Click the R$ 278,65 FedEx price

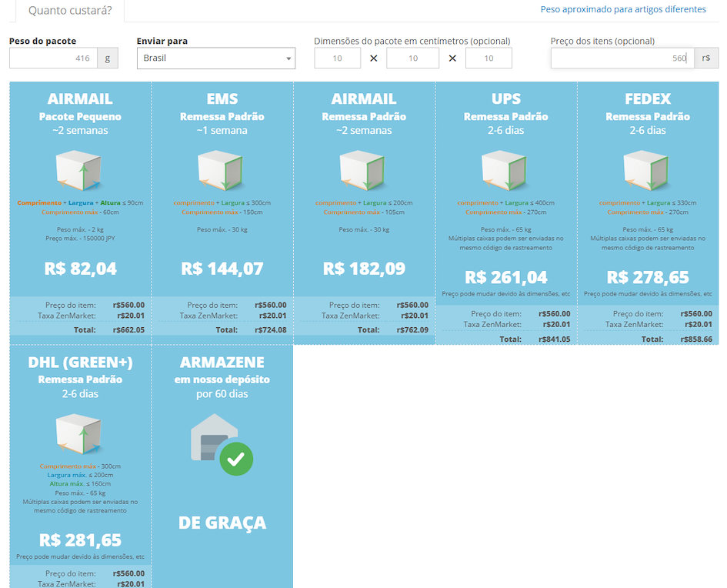[648, 277]
